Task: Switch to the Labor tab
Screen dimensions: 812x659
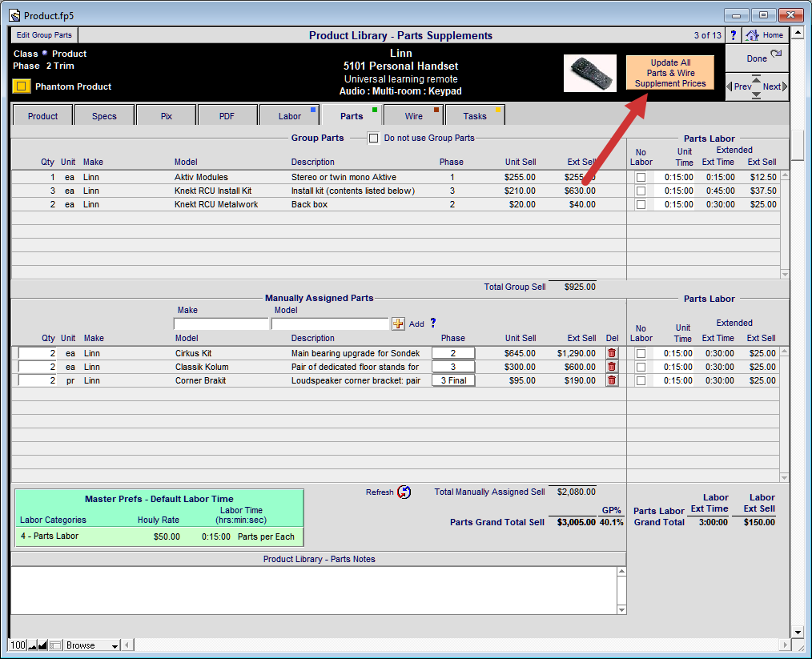Action: pos(289,115)
